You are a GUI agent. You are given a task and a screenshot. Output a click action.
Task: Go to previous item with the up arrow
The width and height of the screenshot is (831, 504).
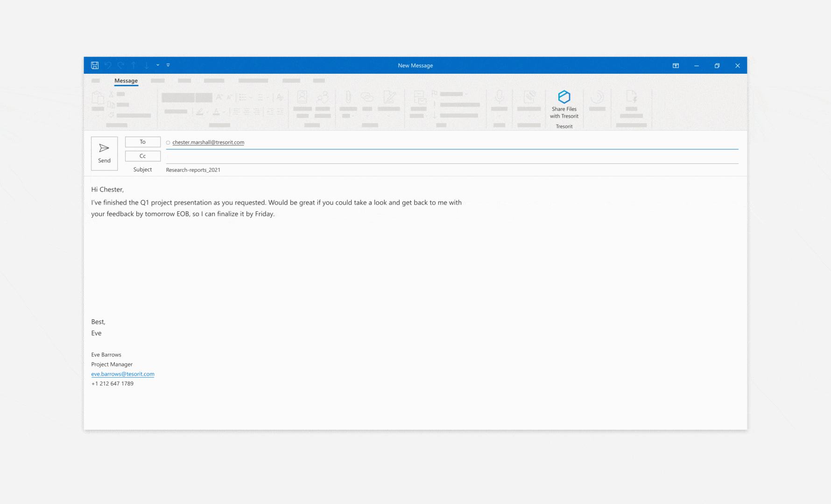click(x=134, y=65)
